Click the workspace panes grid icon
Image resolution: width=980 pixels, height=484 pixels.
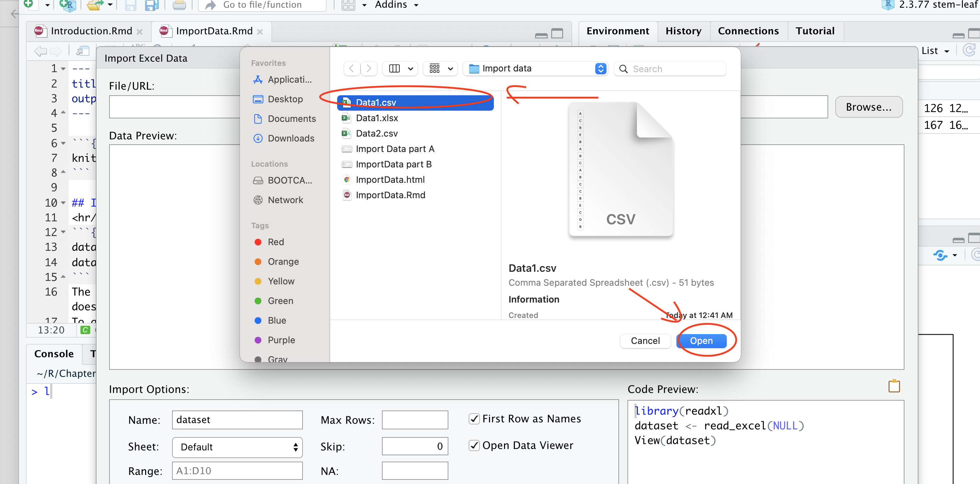pyautogui.click(x=348, y=5)
